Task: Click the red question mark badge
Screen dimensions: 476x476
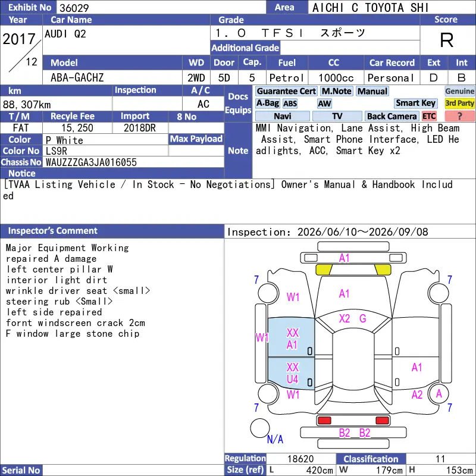Action: coord(459,116)
